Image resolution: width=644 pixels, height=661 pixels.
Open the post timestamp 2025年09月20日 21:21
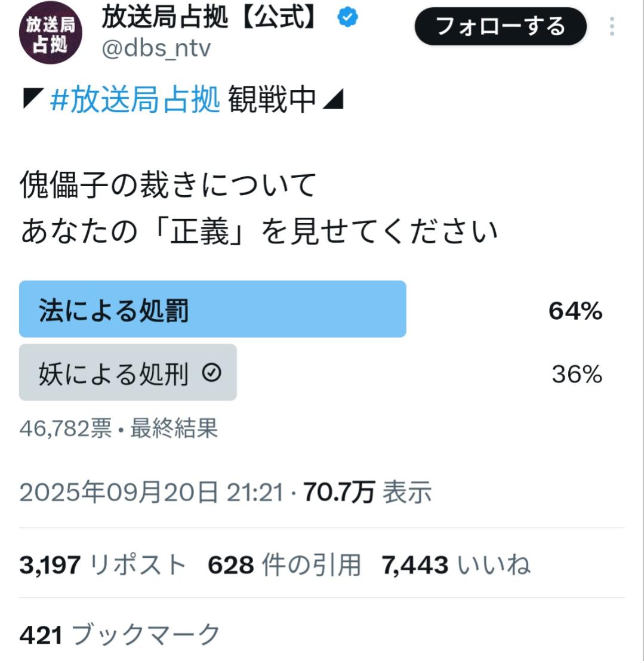click(x=151, y=493)
